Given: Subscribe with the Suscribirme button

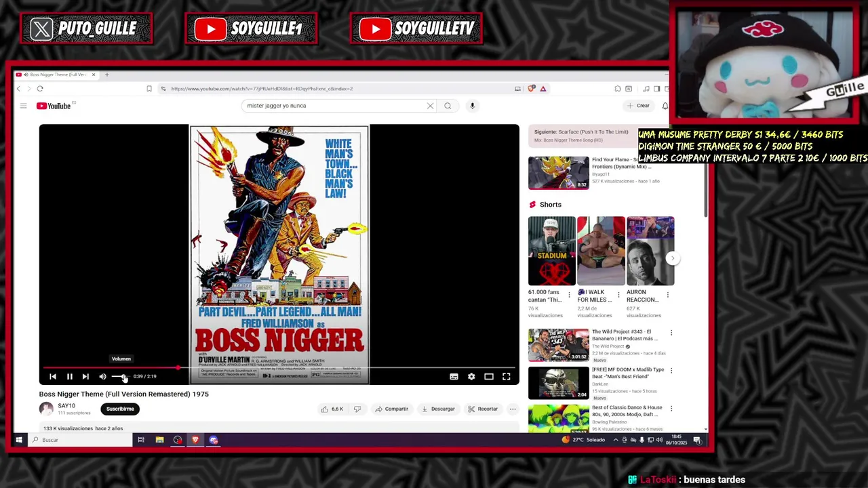Looking at the screenshot, I should click(120, 409).
